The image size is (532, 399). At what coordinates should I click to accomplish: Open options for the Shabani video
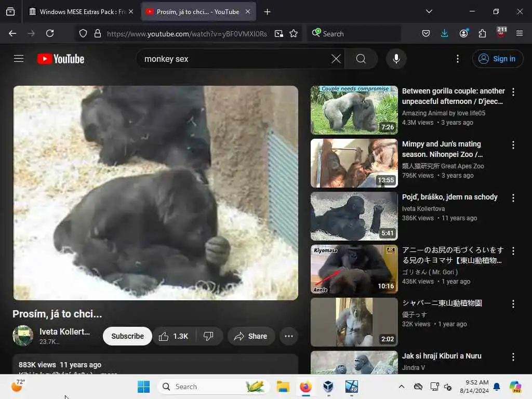[x=513, y=304]
